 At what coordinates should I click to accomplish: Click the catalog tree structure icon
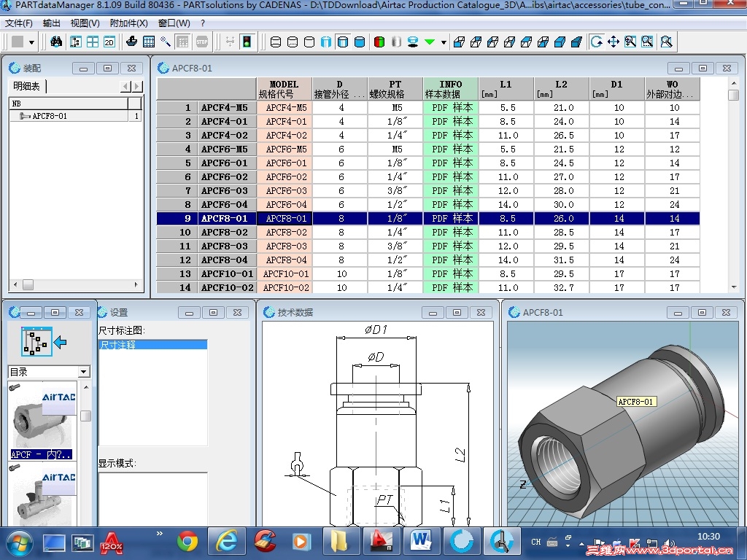[35, 341]
